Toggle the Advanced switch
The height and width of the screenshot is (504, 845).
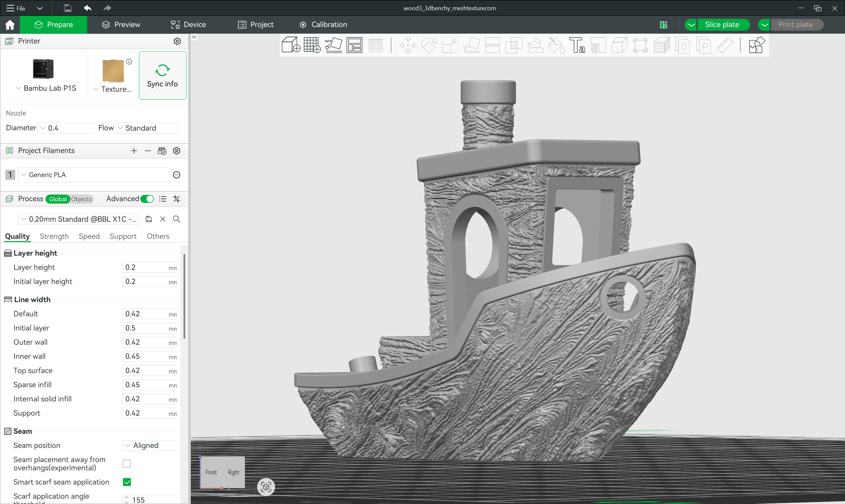click(x=147, y=199)
